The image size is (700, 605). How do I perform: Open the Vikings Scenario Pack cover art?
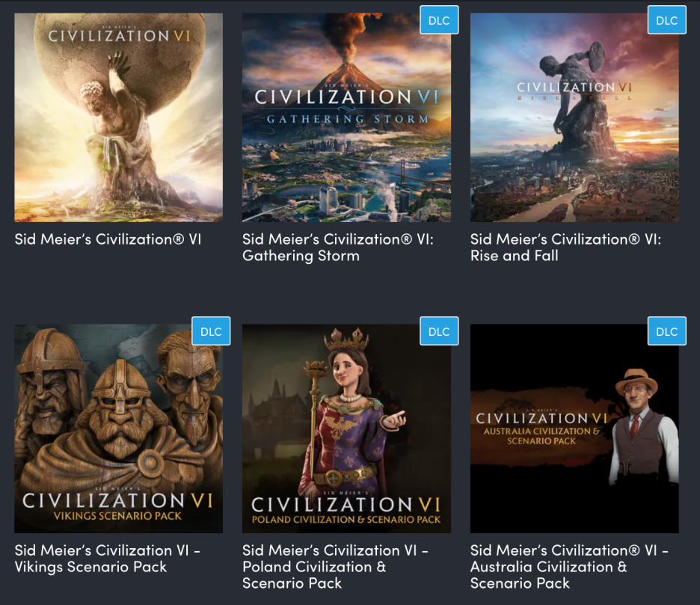(x=118, y=429)
